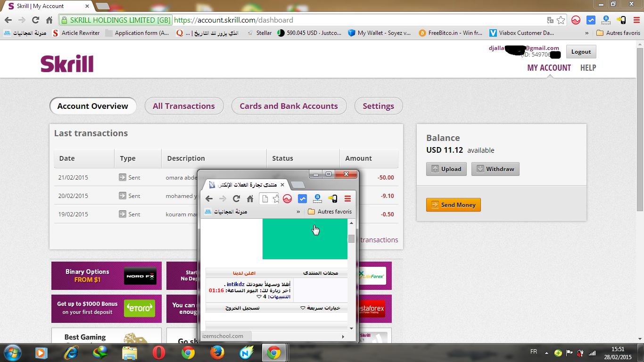Click the Logout button

(x=581, y=52)
